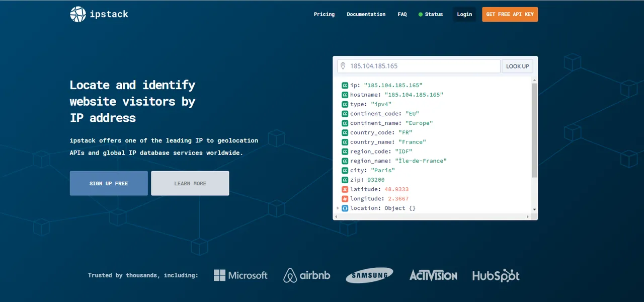Click the string icon beside zip

[x=345, y=180]
